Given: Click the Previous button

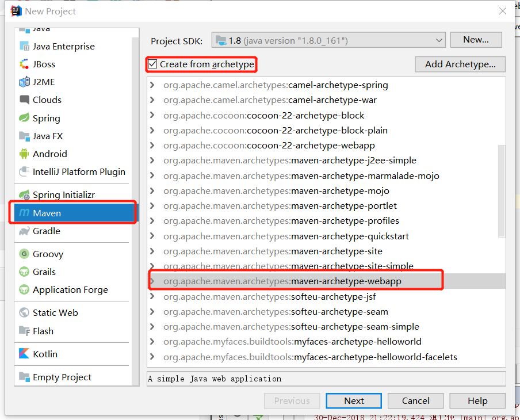Looking at the screenshot, I should click(292, 401).
